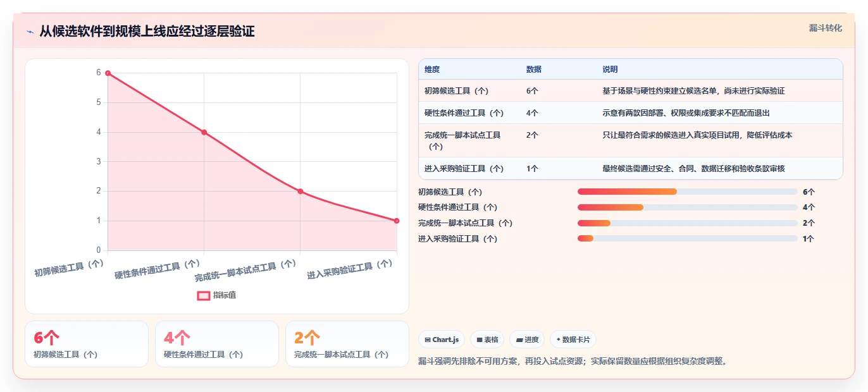Select the 表格 chip

487,340
